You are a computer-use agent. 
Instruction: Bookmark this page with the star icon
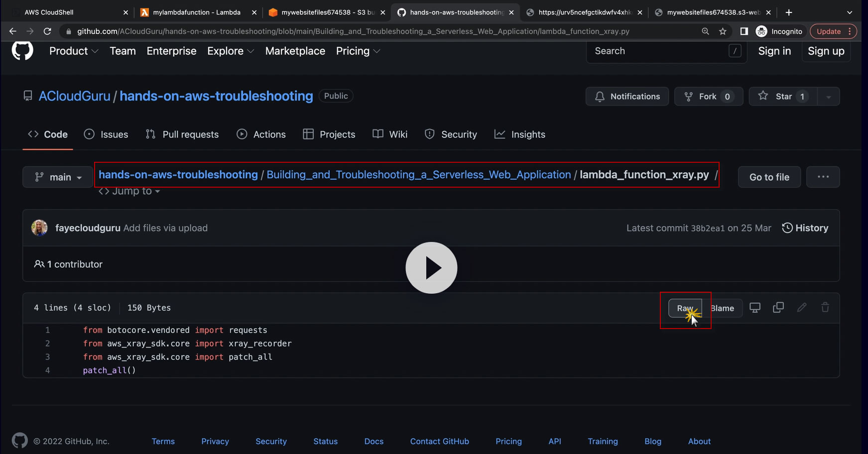pyautogui.click(x=723, y=31)
